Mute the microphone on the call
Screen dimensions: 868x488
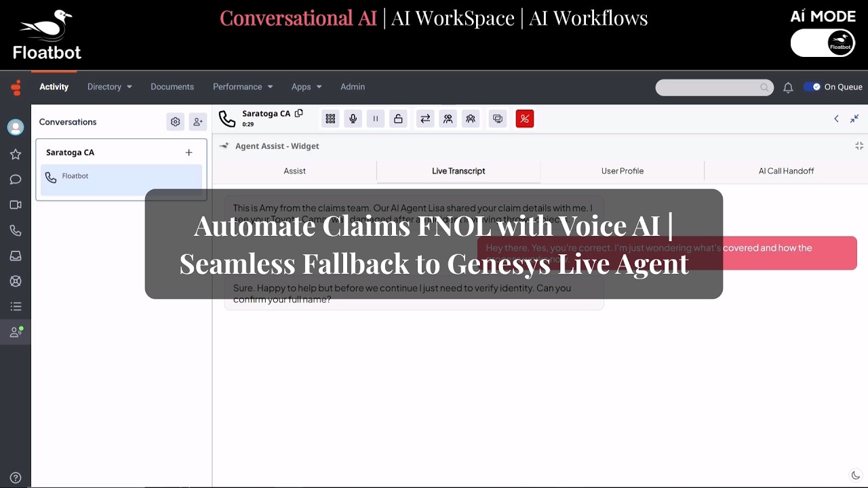coord(353,119)
